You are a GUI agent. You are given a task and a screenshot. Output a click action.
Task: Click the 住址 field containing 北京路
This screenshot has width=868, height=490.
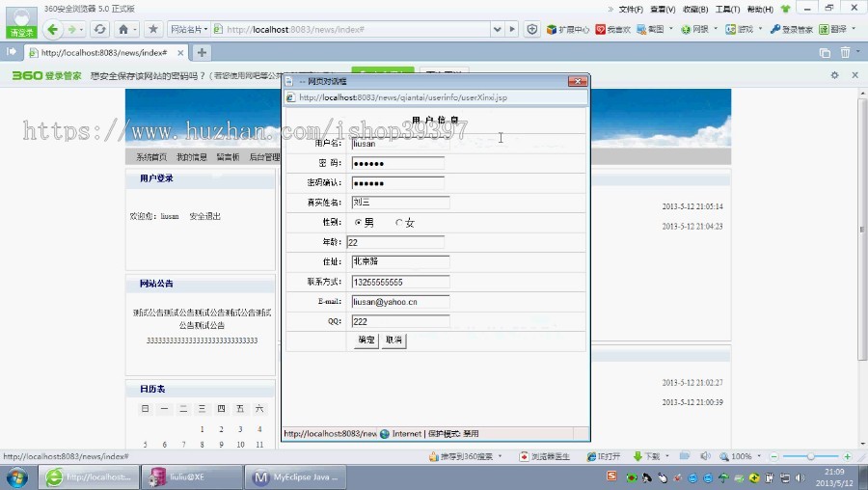point(399,262)
